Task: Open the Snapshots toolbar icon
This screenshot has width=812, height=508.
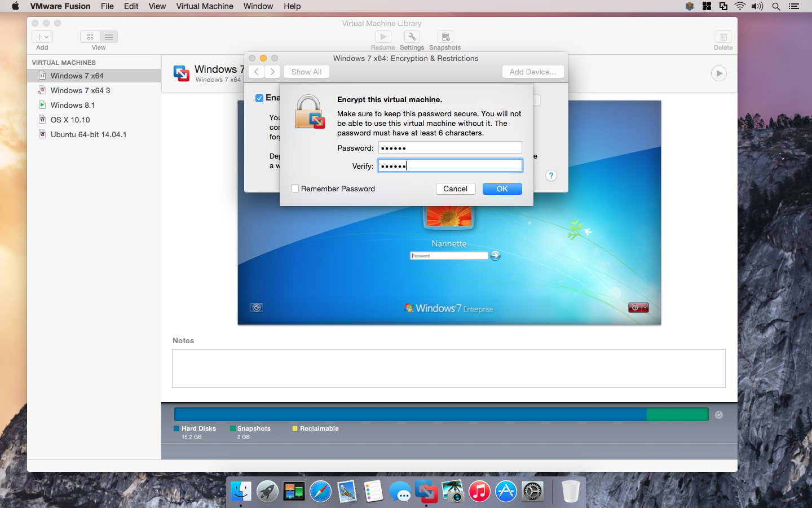Action: tap(445, 37)
